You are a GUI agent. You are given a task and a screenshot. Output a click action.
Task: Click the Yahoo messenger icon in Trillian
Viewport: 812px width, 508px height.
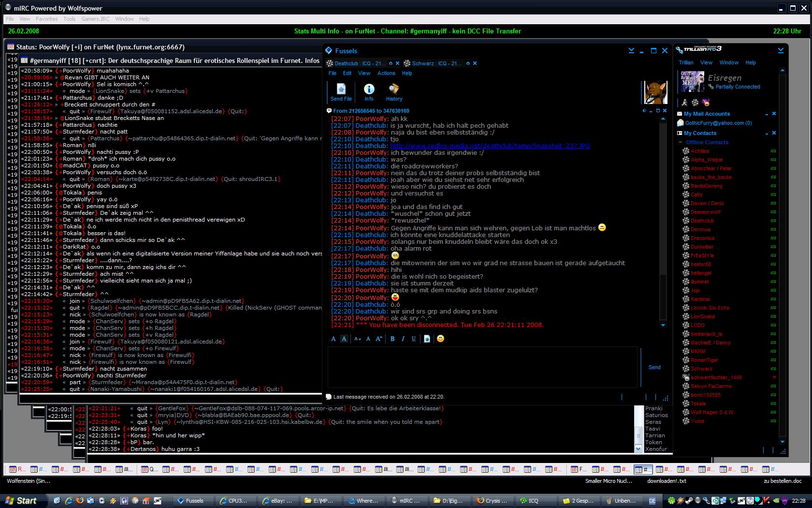point(706,103)
